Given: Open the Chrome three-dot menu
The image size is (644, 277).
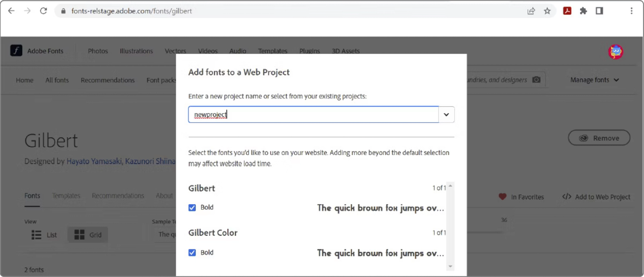Looking at the screenshot, I should pos(631,11).
